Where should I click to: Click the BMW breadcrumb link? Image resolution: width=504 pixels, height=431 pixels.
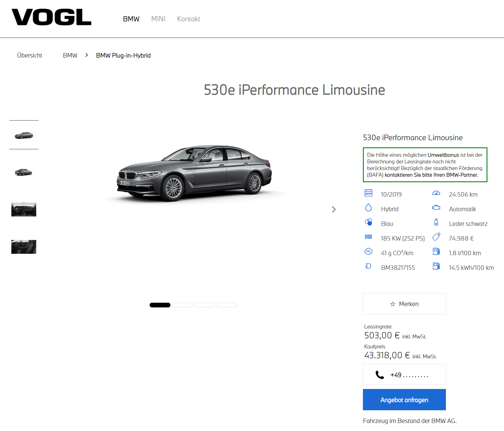(70, 55)
